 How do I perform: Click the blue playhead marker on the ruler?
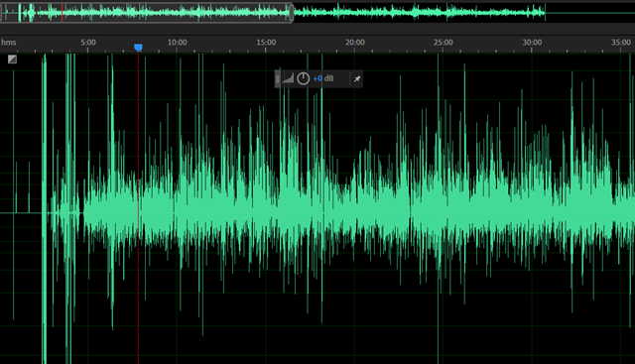tap(138, 48)
